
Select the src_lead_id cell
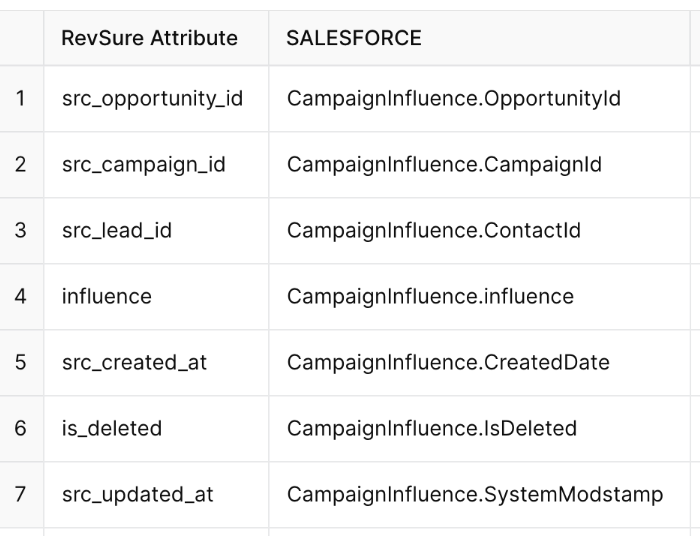156,231
